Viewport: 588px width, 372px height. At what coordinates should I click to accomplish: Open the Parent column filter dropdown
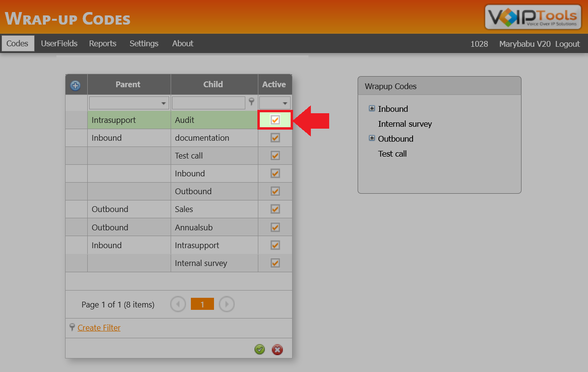point(163,103)
